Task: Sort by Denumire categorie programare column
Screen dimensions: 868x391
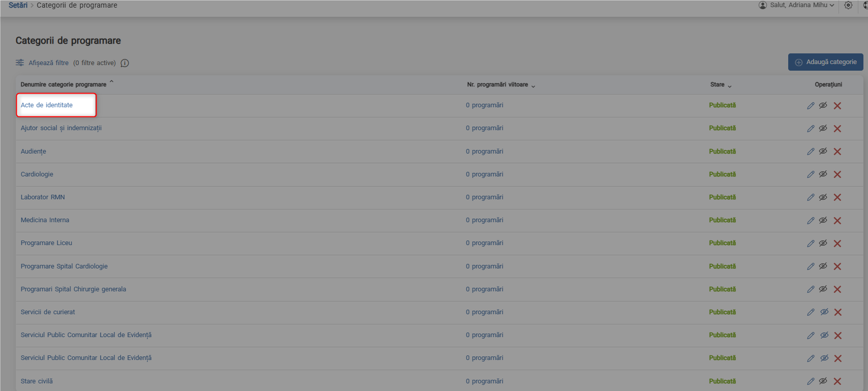Action: coord(64,84)
